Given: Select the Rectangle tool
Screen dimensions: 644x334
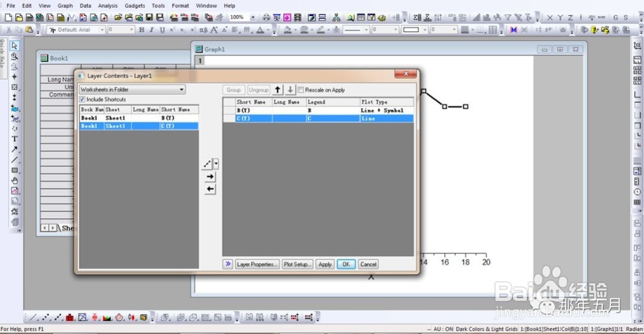Looking at the screenshot, I should coord(14,171).
